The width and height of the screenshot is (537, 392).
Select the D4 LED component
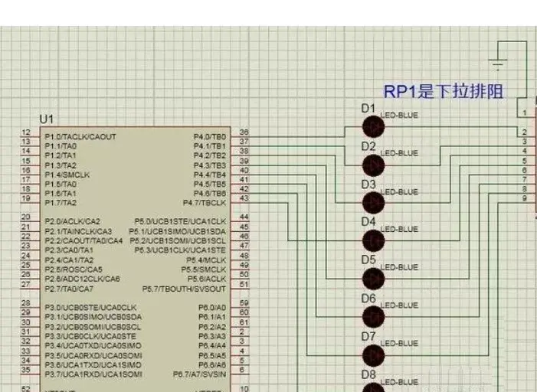(x=373, y=240)
